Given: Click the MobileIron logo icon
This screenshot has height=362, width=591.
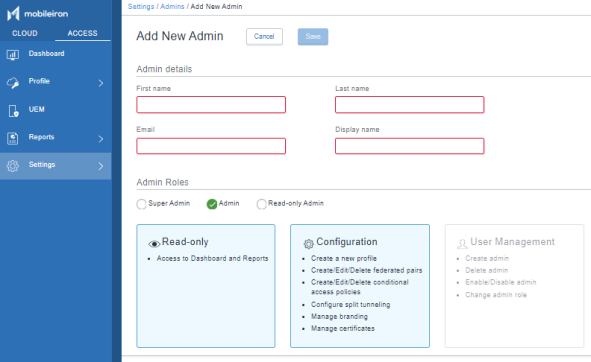Looking at the screenshot, I should [13, 14].
